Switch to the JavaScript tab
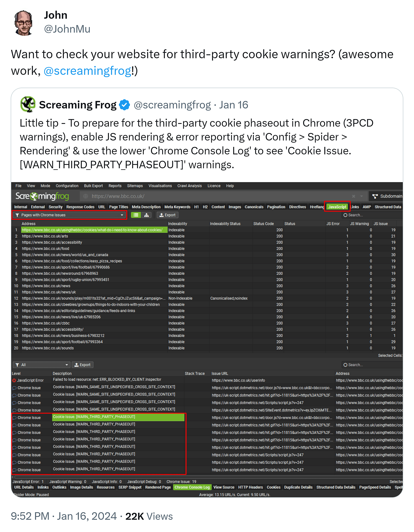This screenshot has height=532, width=414. (x=337, y=207)
